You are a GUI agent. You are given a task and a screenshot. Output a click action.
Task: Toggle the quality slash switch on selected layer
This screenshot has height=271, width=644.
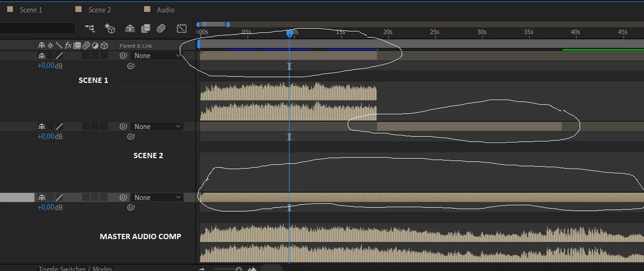point(59,197)
